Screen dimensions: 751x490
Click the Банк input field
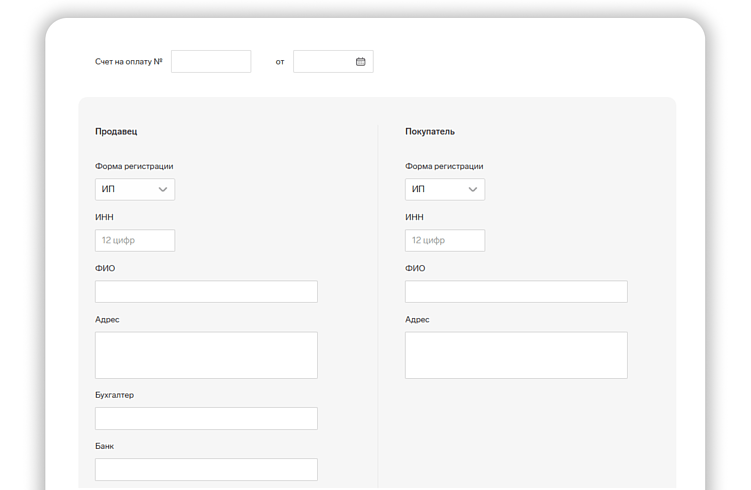tap(206, 470)
